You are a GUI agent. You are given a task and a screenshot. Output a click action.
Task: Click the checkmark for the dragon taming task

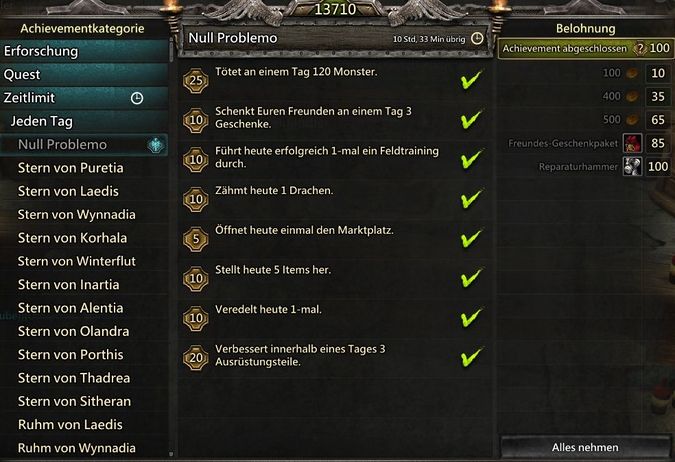[471, 199]
